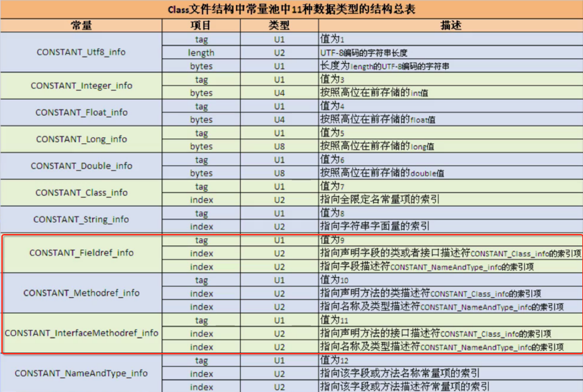583x392 pixels.
Task: Click 'tag' item in the 值为7 row
Action: [201, 187]
